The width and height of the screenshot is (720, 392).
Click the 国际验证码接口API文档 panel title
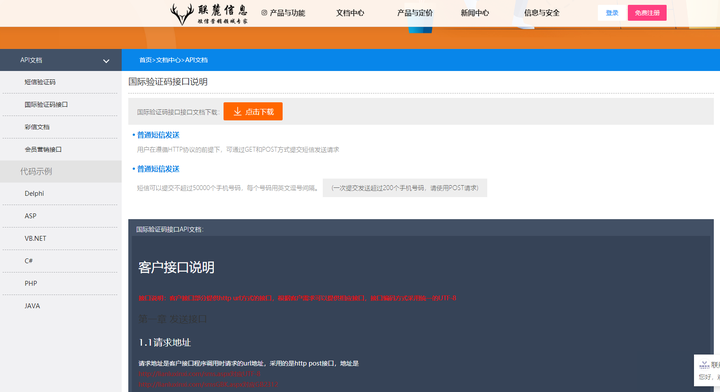coord(170,230)
